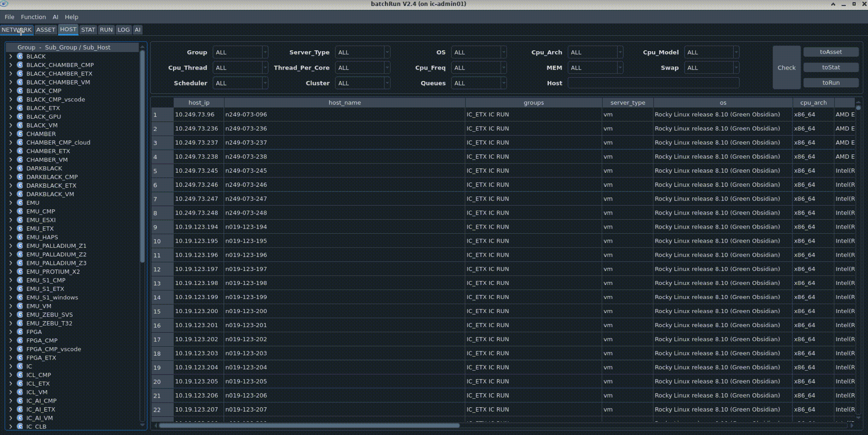Switch to the RUN tab
The height and width of the screenshot is (435, 868).
[x=106, y=30]
